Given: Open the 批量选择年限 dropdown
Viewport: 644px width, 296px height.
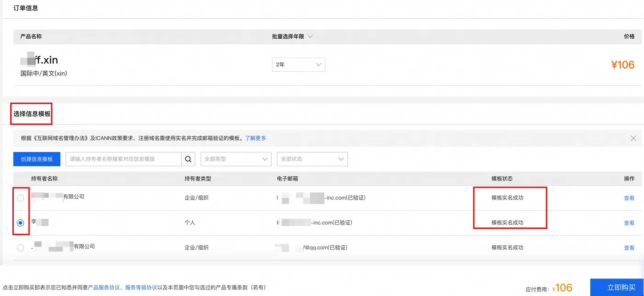Looking at the screenshot, I should tap(293, 36).
